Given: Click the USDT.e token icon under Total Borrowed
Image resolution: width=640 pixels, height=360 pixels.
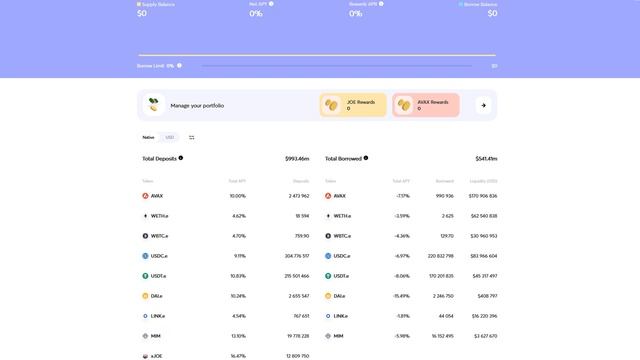Looking at the screenshot, I should click(x=328, y=276).
